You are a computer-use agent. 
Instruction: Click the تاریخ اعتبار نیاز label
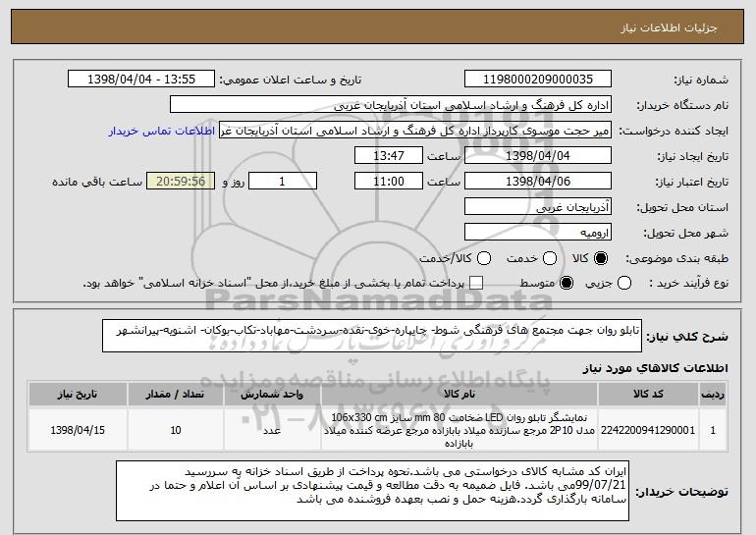coord(691,183)
